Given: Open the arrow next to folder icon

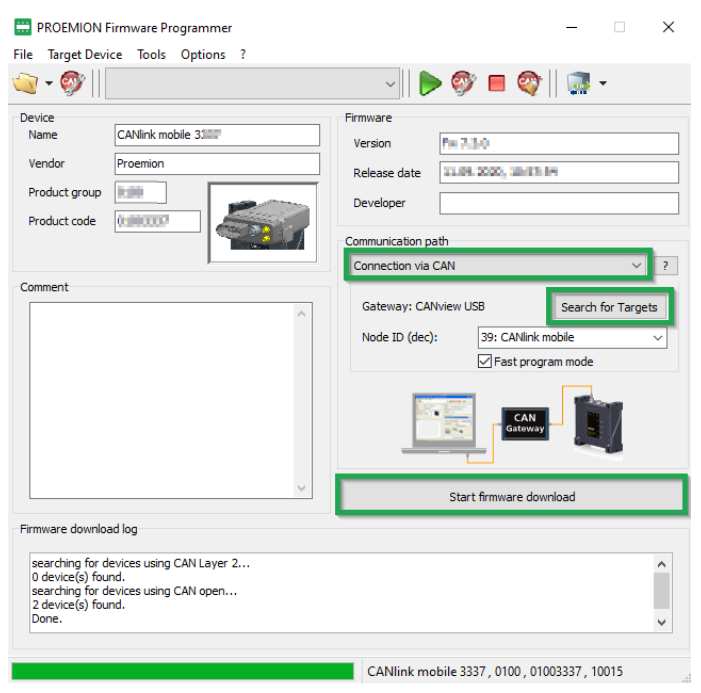Looking at the screenshot, I should [x=48, y=84].
